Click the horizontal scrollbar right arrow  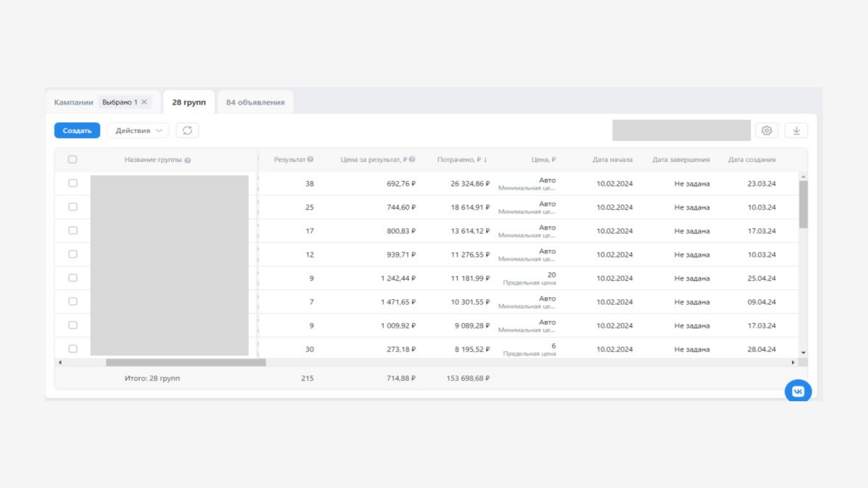[x=793, y=363]
